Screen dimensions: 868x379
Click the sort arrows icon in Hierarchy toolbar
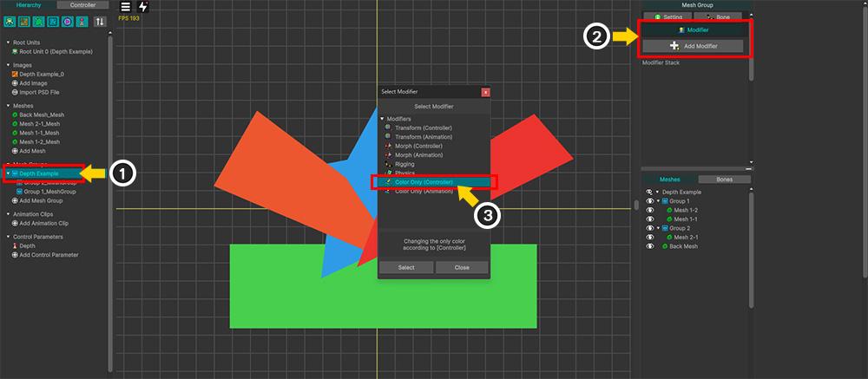tap(100, 21)
